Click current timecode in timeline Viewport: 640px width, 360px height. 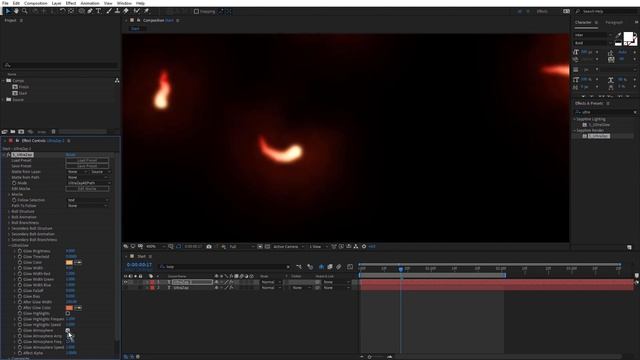click(x=139, y=265)
